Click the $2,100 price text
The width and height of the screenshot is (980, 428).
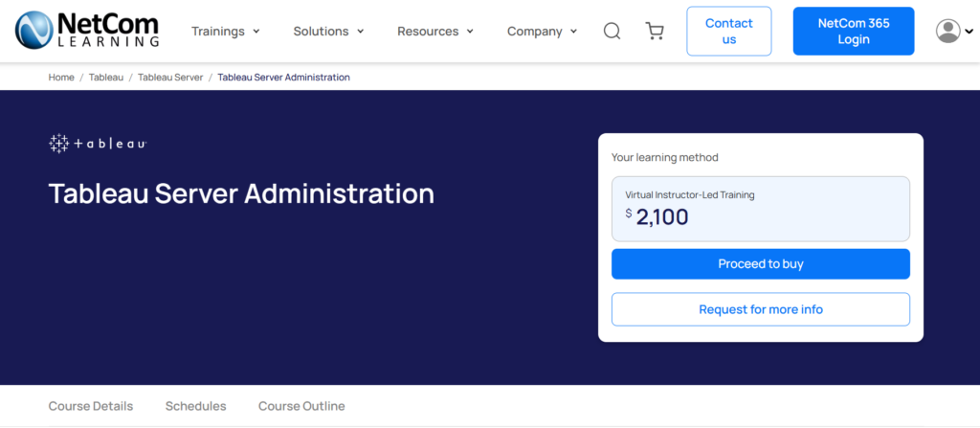pos(657,217)
